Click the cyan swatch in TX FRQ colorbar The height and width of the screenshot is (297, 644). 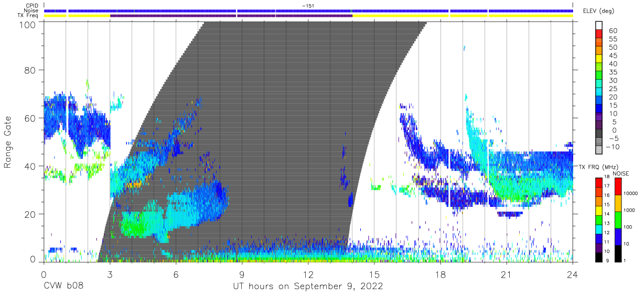point(598,229)
